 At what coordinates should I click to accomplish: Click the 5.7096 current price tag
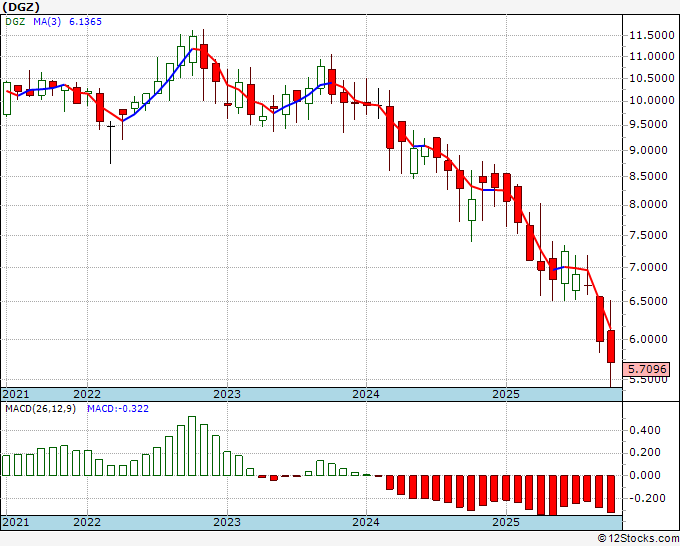tap(647, 369)
